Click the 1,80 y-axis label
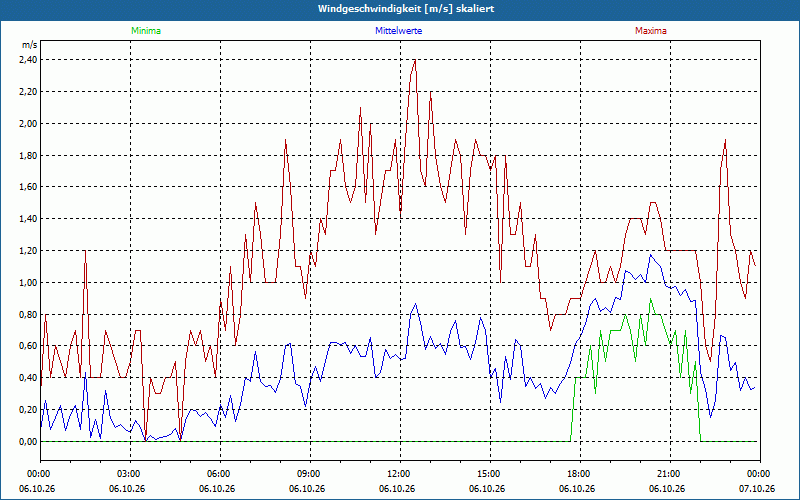The width and height of the screenshot is (800, 500). (x=28, y=156)
